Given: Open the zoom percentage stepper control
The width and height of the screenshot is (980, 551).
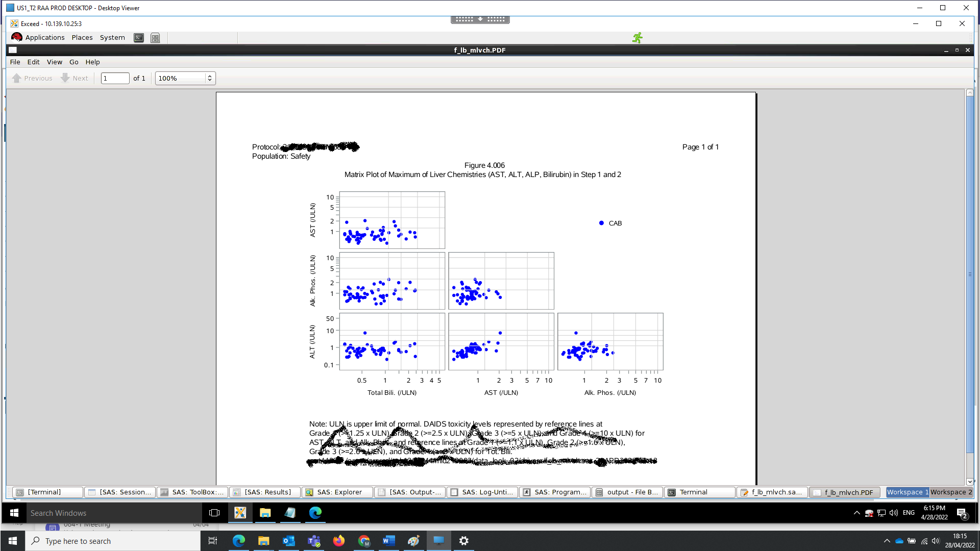Looking at the screenshot, I should 210,78.
